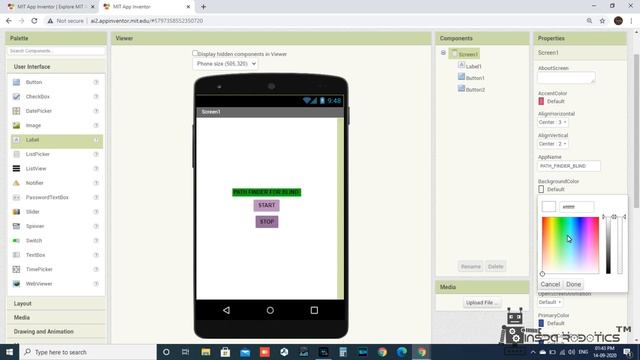Click Upload File button in Media

coord(482,302)
